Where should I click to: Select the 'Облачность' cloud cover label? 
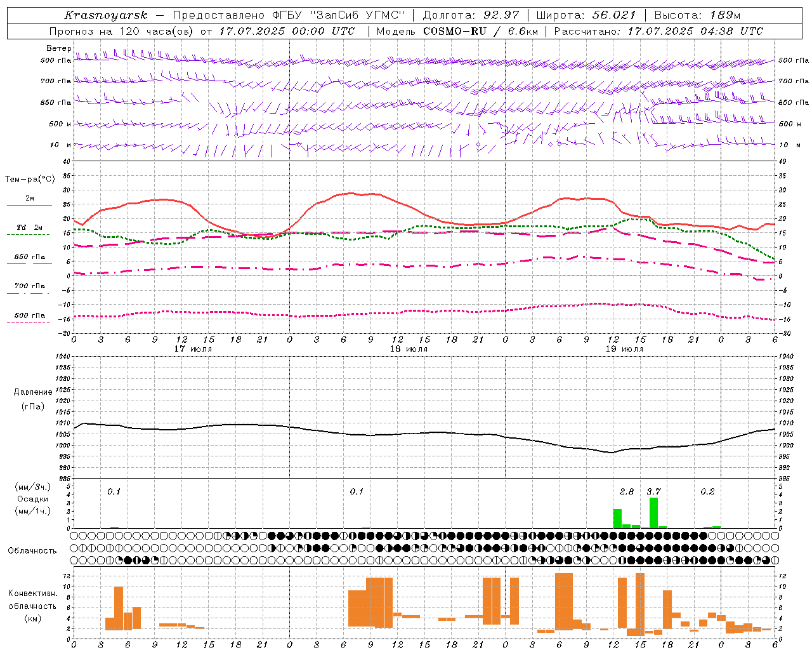32,551
